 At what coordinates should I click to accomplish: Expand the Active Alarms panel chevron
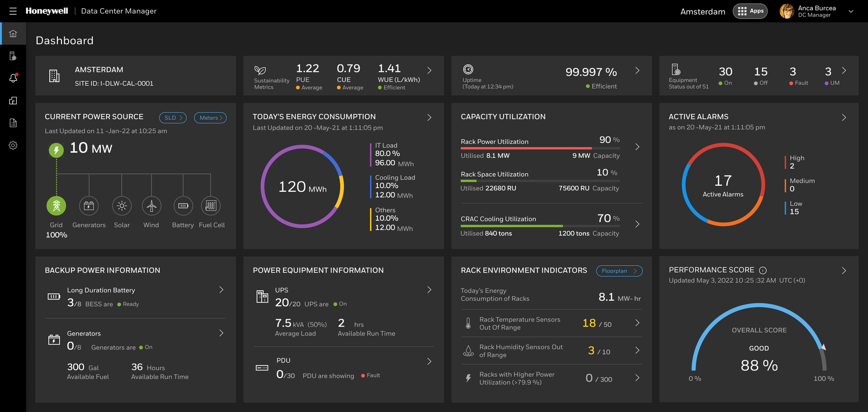point(844,118)
